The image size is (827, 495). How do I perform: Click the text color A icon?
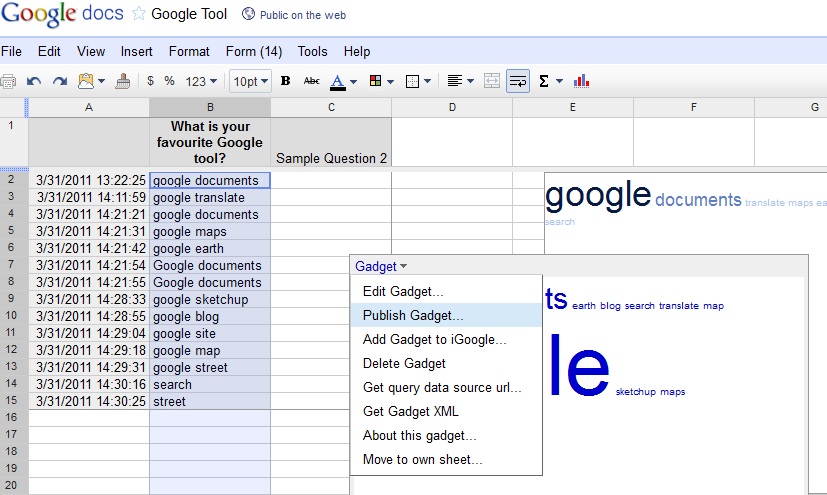click(338, 82)
